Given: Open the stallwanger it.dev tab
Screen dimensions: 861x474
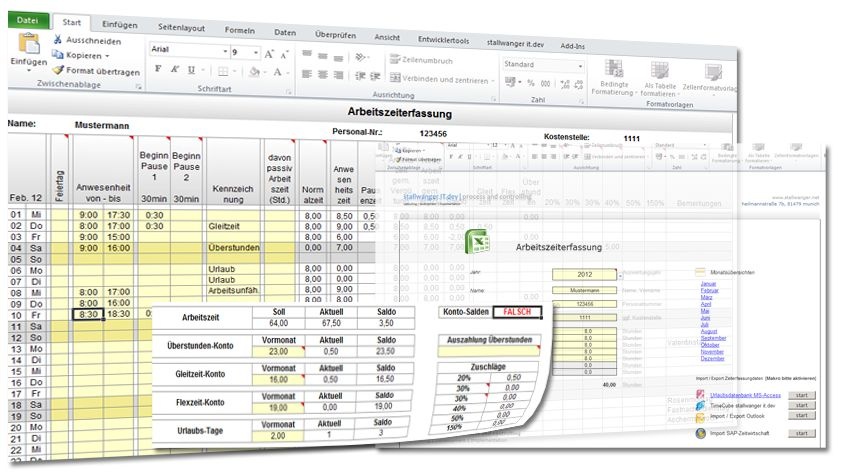Looking at the screenshot, I should coord(515,43).
